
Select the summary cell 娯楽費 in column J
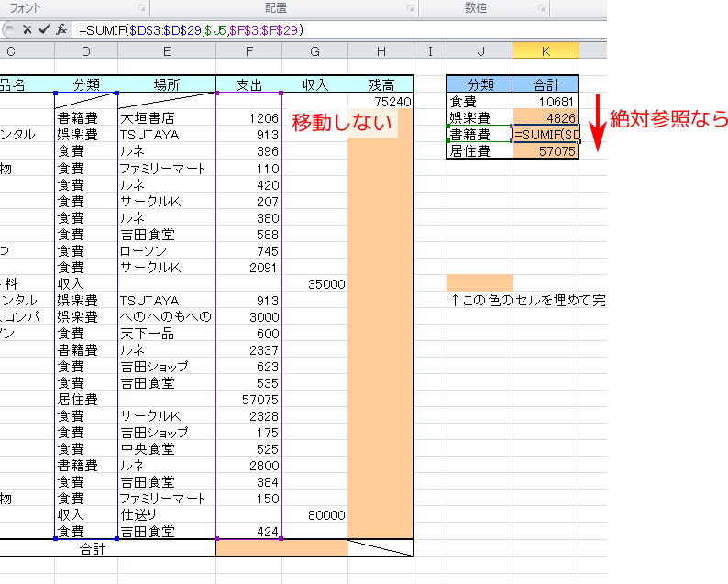[x=480, y=118]
